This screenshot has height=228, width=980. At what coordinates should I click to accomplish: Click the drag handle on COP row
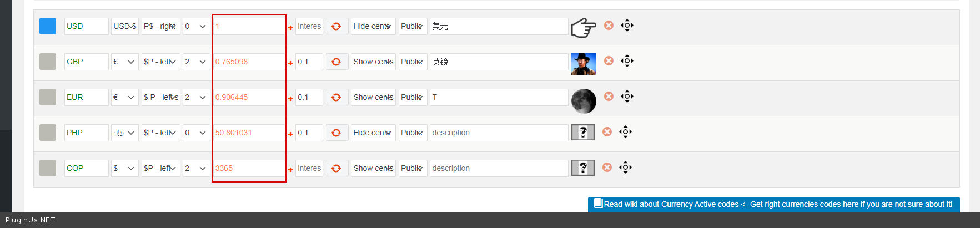click(625, 168)
